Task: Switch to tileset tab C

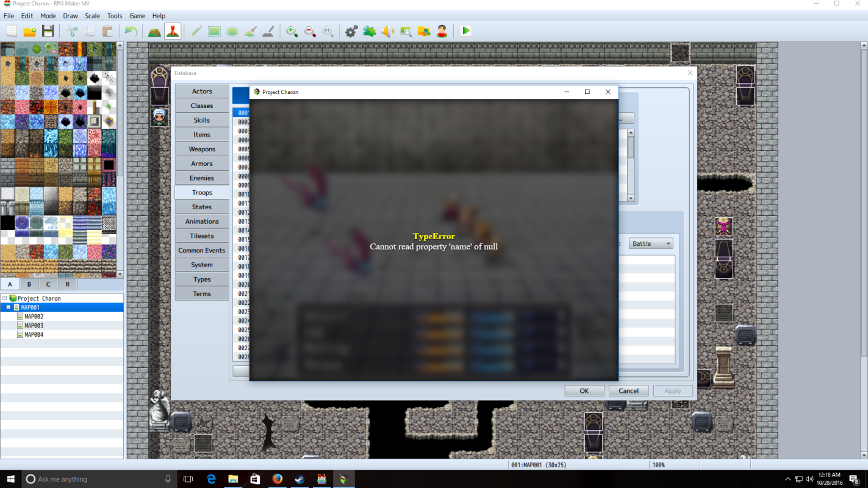Action: pyautogui.click(x=49, y=284)
